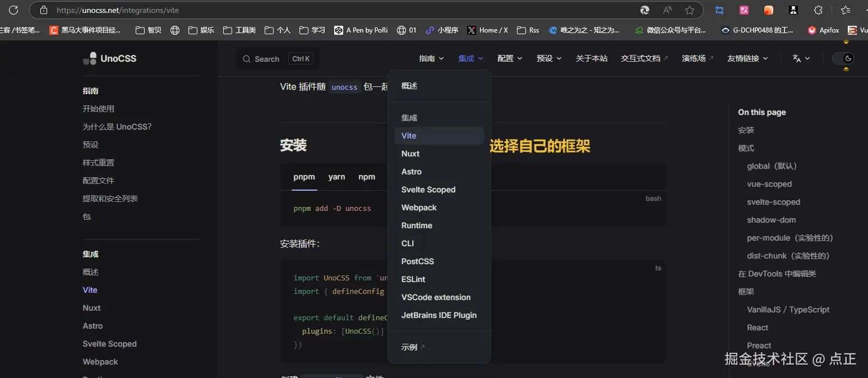
Task: Open the globe bookmark next to 智贝
Action: coord(175,30)
